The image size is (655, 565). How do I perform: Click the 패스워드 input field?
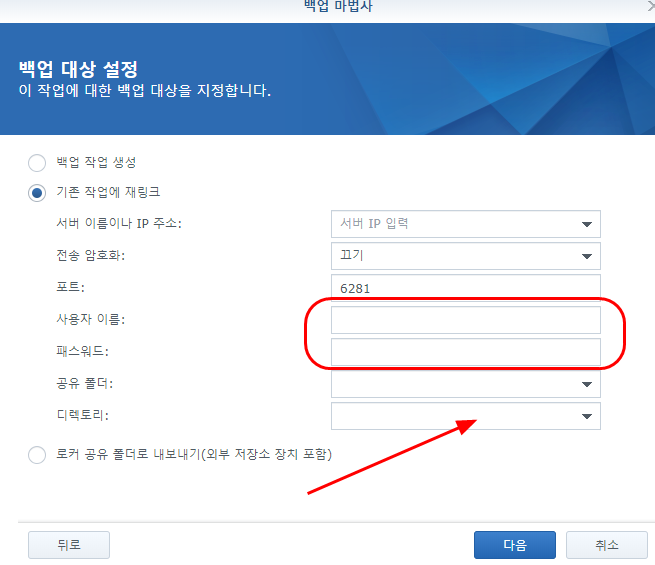[466, 352]
